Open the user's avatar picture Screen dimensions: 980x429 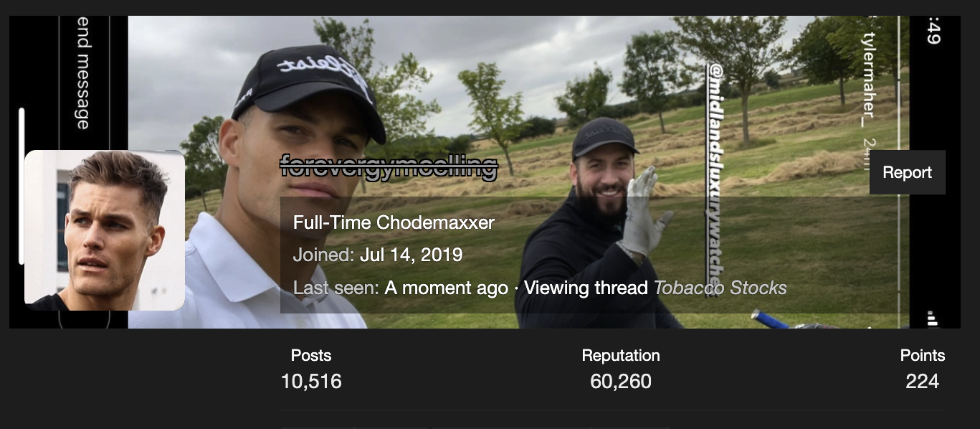click(x=105, y=230)
